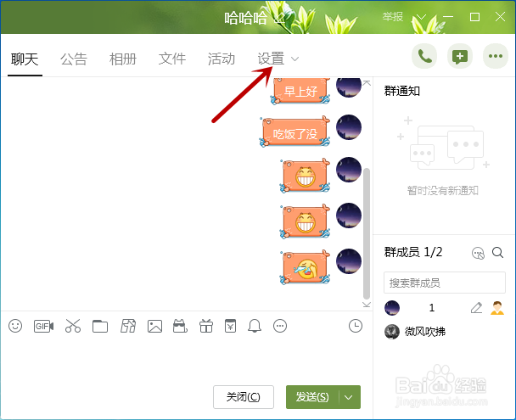Click the bell notification icon
The image size is (516, 420).
pyautogui.click(x=255, y=326)
